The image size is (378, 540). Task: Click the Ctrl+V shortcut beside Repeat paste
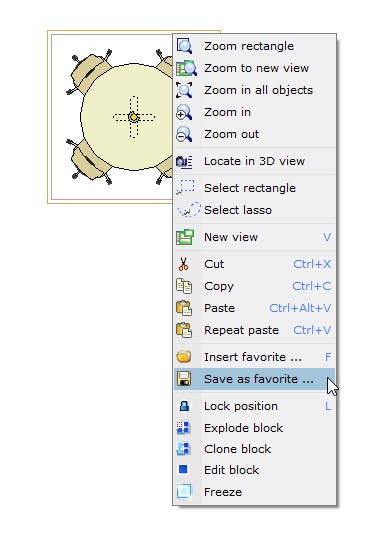click(x=312, y=330)
